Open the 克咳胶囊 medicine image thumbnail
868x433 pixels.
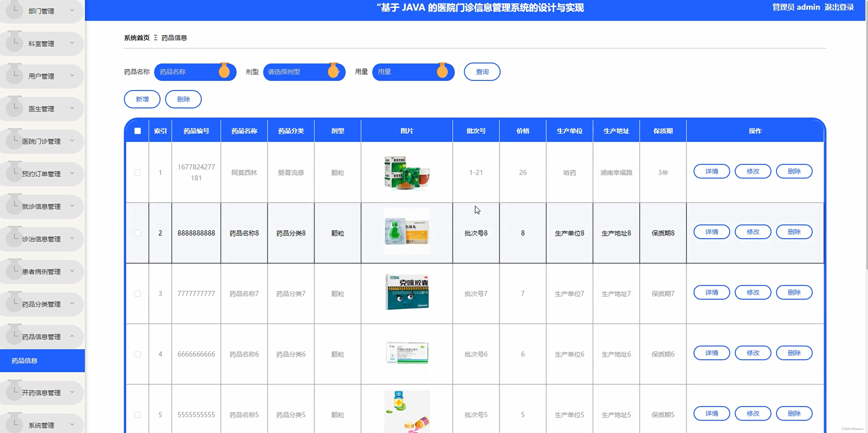pos(407,292)
